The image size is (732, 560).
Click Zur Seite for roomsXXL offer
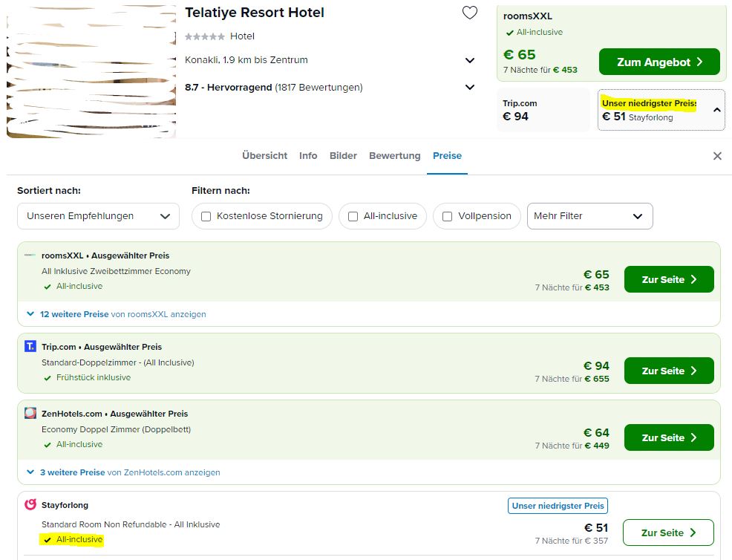click(x=669, y=279)
